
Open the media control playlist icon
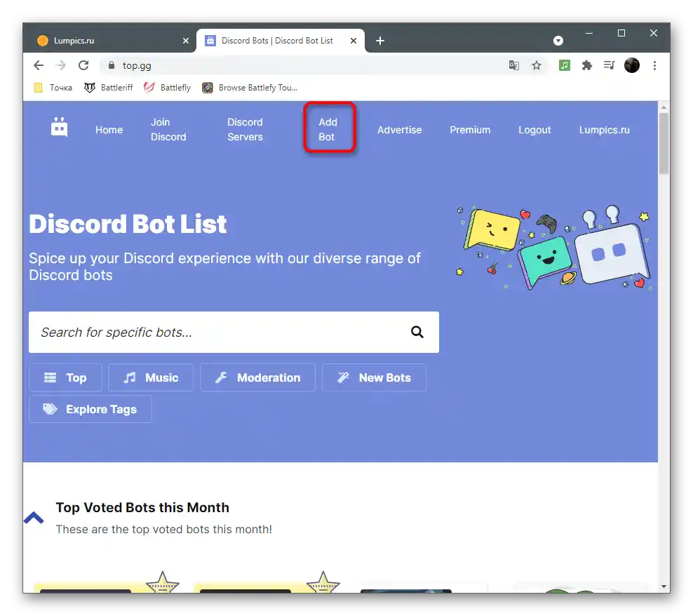609,65
